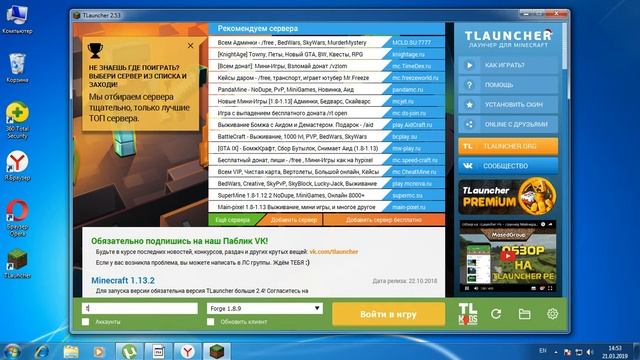Select the 'BedWars, Creative, SkyPvP' server row
Image resolution: width=640 pixels, height=360 pixels.
[x=327, y=184]
